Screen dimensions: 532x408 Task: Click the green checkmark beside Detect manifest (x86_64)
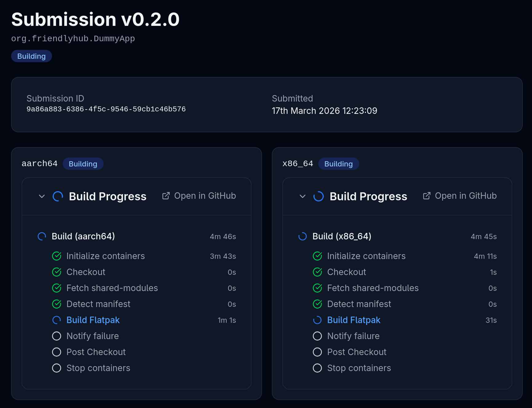tap(317, 304)
